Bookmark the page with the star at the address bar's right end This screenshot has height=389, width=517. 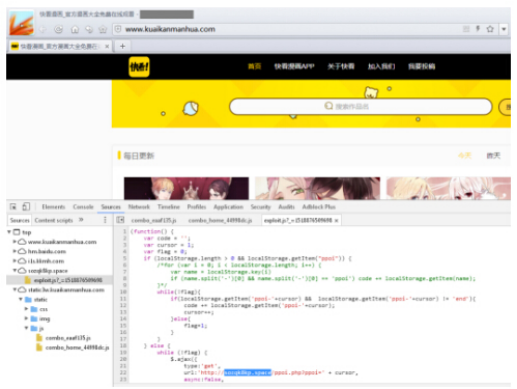490,29
